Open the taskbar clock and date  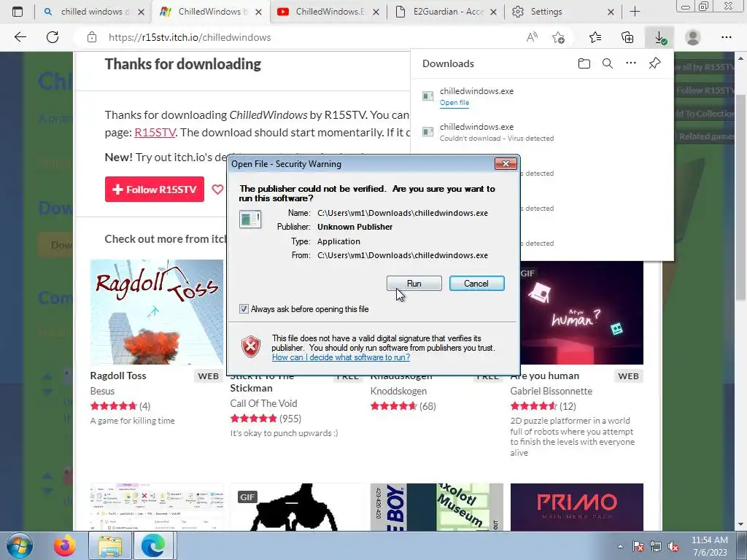click(x=710, y=545)
